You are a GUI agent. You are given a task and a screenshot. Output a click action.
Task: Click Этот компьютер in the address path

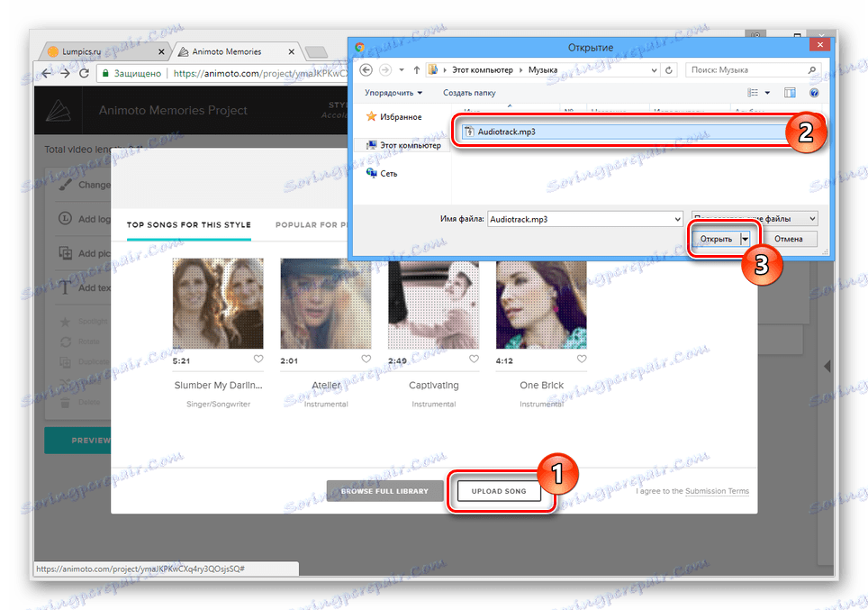[x=482, y=69]
